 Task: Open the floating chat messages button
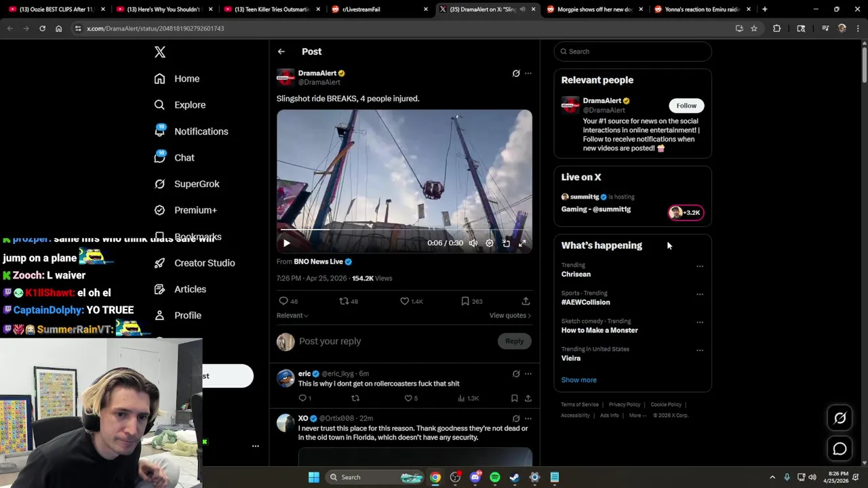pyautogui.click(x=840, y=449)
